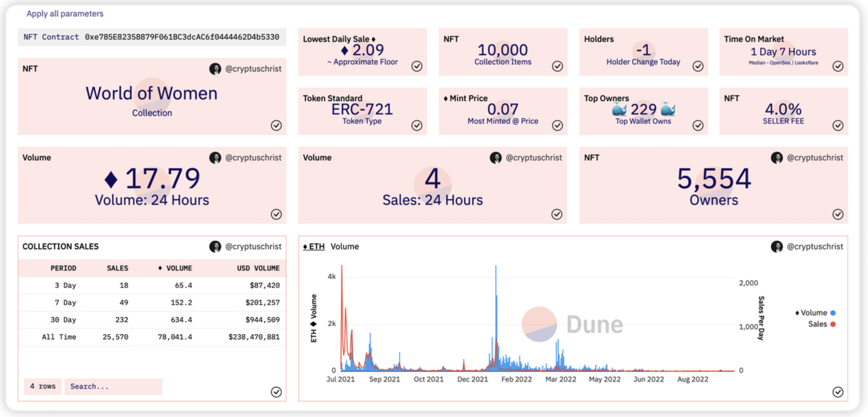Click the red Sales legend dot

[x=833, y=324]
